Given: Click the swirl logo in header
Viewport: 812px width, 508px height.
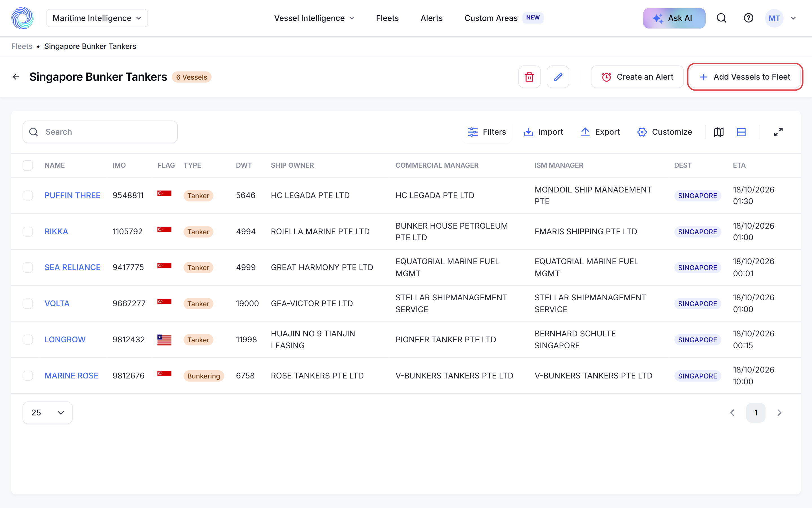Looking at the screenshot, I should (23, 18).
